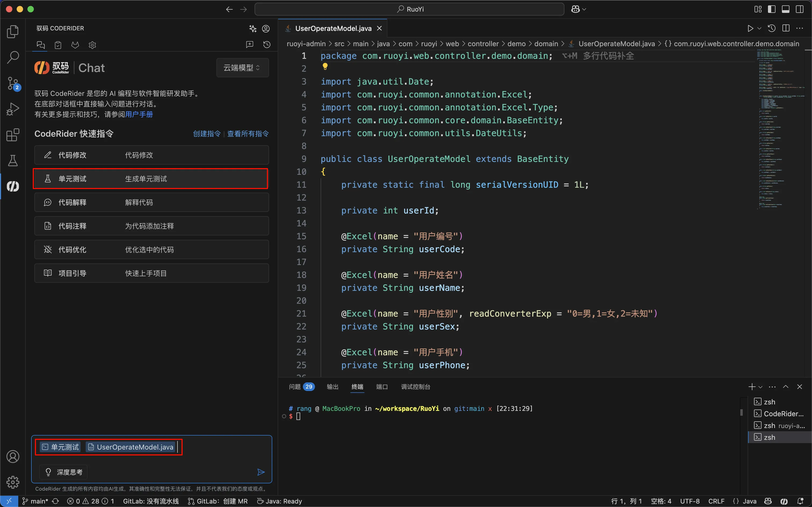Viewport: 812px width, 507px height.
Task: Click the send message arrow icon
Action: [261, 472]
